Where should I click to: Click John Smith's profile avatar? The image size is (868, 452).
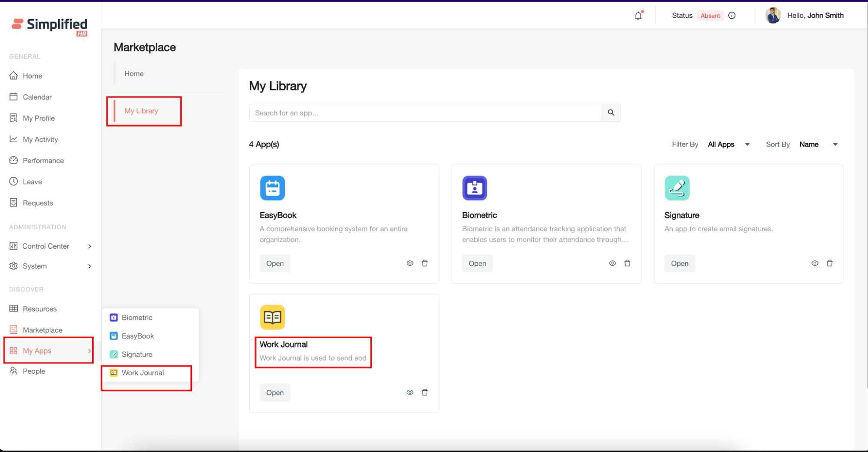point(773,16)
